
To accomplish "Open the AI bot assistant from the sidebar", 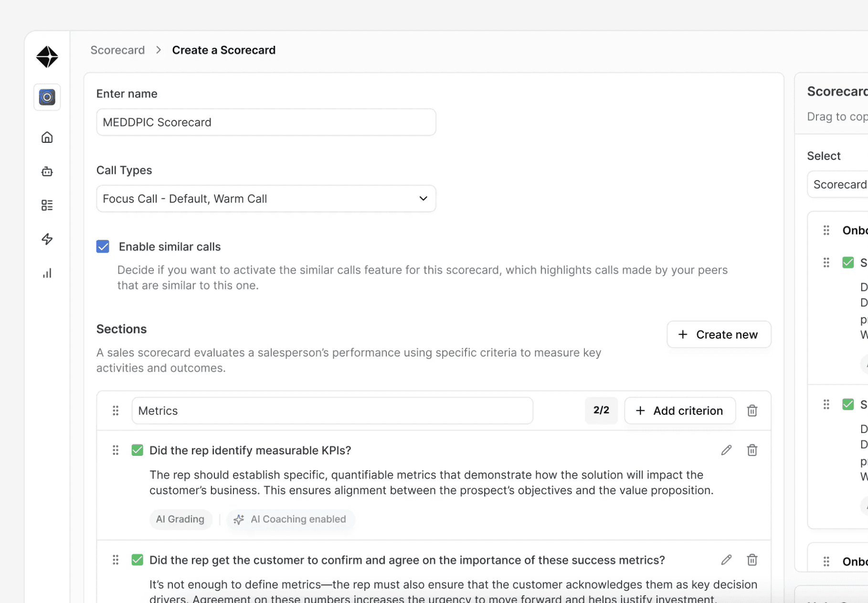I will [47, 172].
